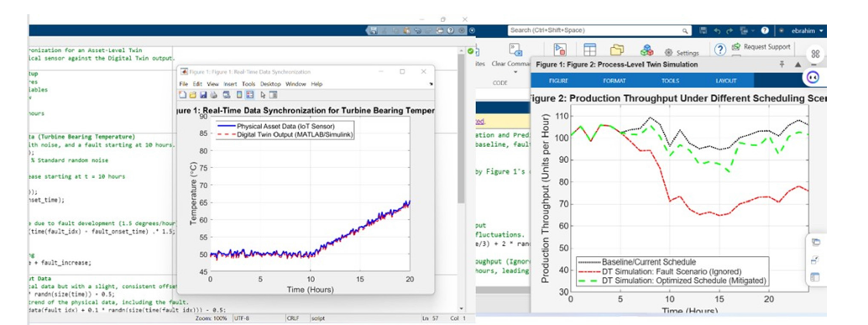The image size is (868, 325).
Task: Click Set Path folders icon in ribbon
Action: coord(617,50)
